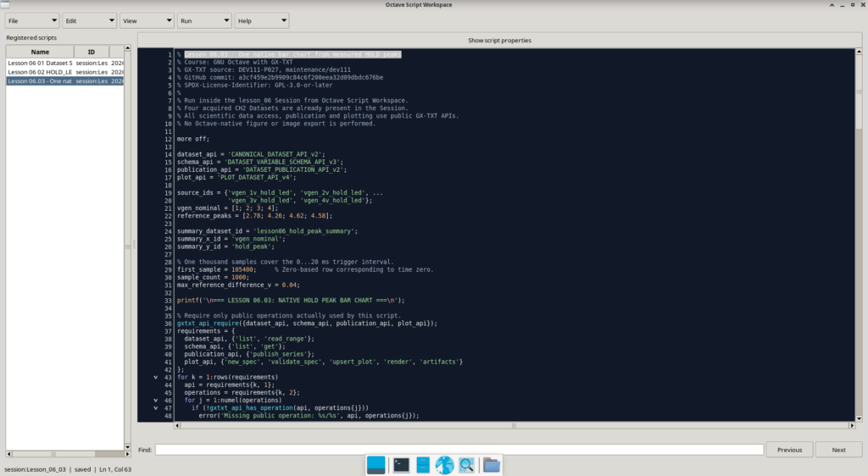Click first_sample value 105400

242,270
